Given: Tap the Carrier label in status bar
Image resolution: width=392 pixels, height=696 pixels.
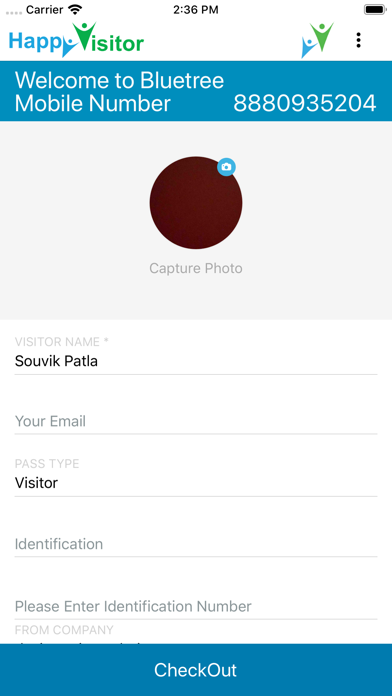Looking at the screenshot, I should click(x=46, y=10).
